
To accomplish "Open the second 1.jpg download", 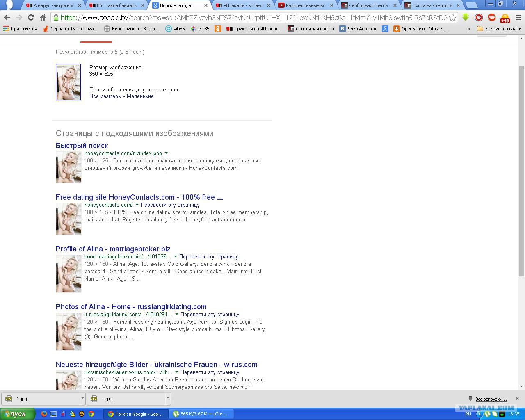I will 126,398.
